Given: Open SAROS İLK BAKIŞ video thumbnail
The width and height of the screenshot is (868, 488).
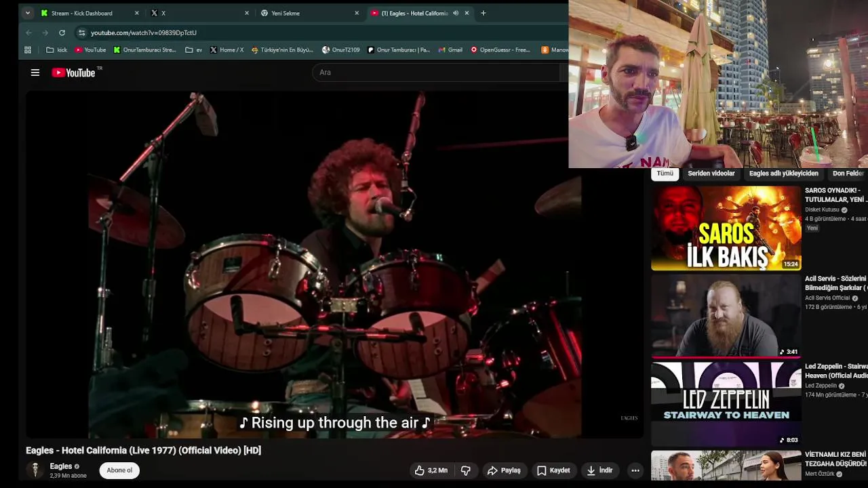Looking at the screenshot, I should pyautogui.click(x=726, y=228).
